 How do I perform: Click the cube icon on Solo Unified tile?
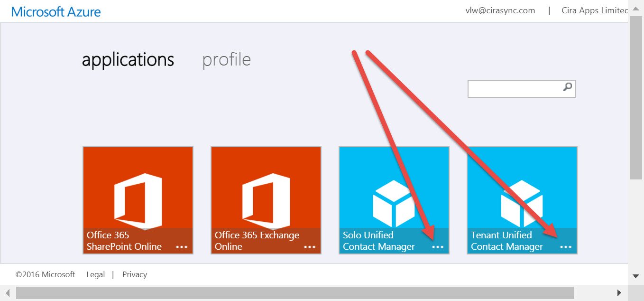[394, 203]
